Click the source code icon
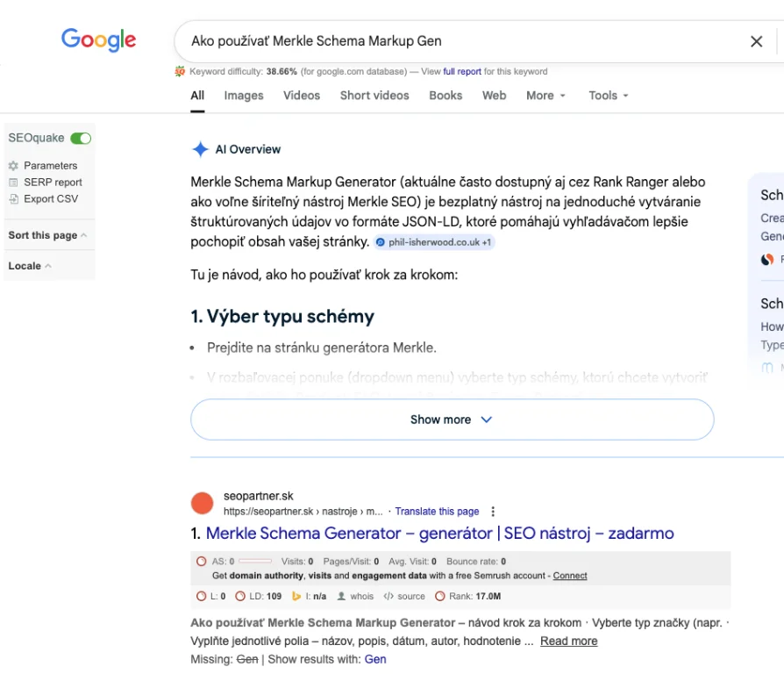 point(388,597)
